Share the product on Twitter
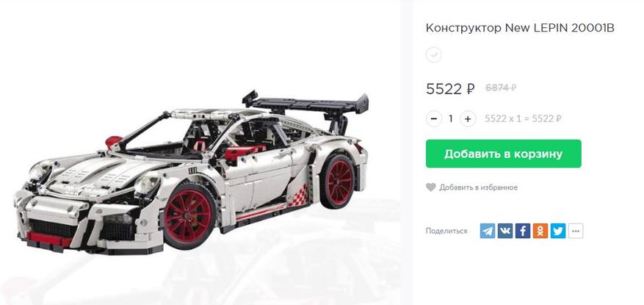Image resolution: width=644 pixels, height=305 pixels. tap(558, 231)
